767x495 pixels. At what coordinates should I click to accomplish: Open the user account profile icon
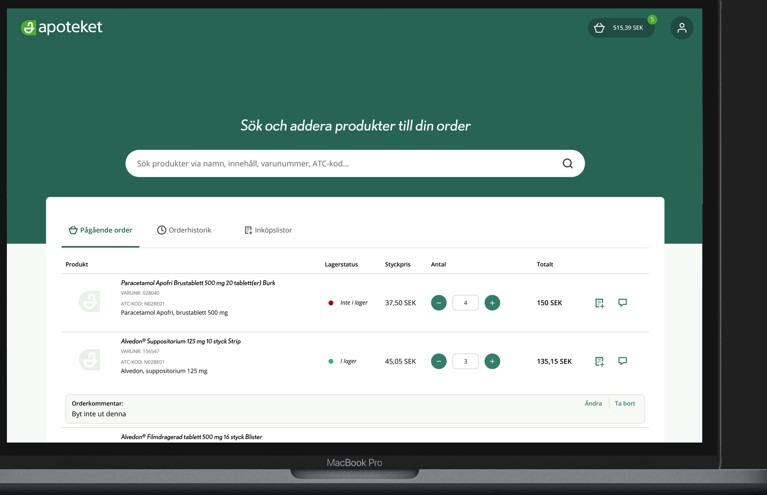click(x=682, y=28)
